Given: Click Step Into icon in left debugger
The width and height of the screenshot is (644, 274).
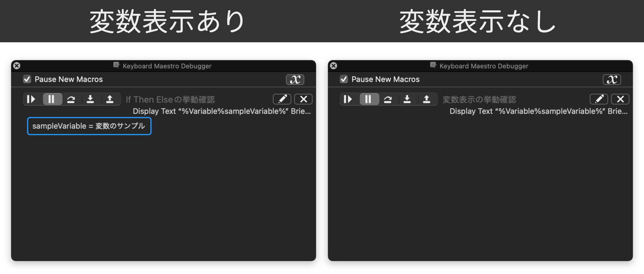Looking at the screenshot, I should pyautogui.click(x=90, y=99).
